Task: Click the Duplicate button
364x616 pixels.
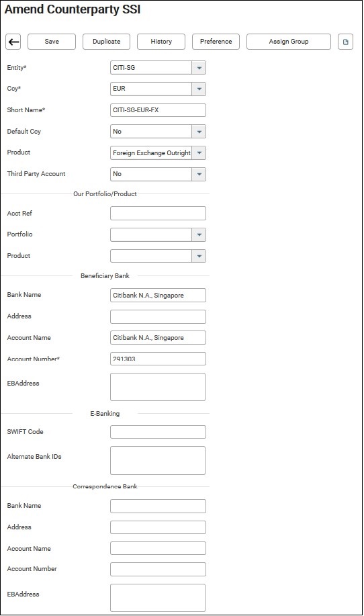Action: coord(106,42)
